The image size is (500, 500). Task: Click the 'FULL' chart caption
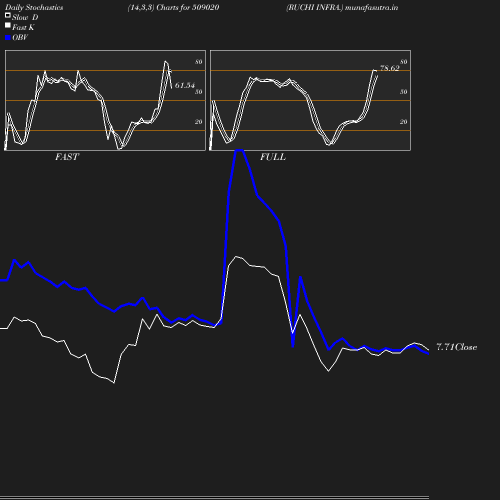[273, 157]
